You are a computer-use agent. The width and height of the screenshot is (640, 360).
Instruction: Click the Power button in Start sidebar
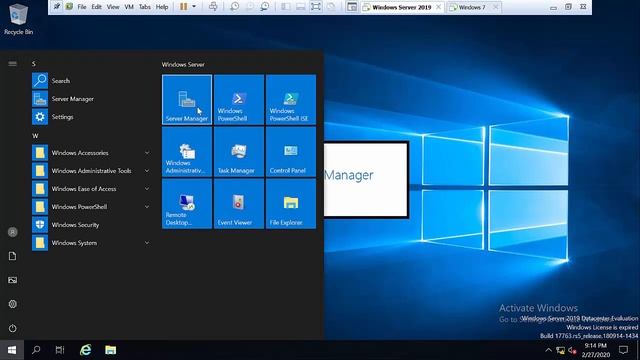pos(13,328)
